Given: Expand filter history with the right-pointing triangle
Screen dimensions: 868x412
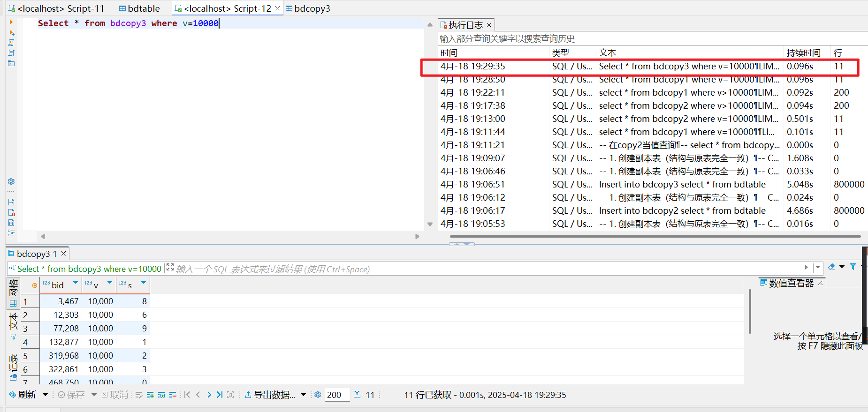Looking at the screenshot, I should 807,267.
